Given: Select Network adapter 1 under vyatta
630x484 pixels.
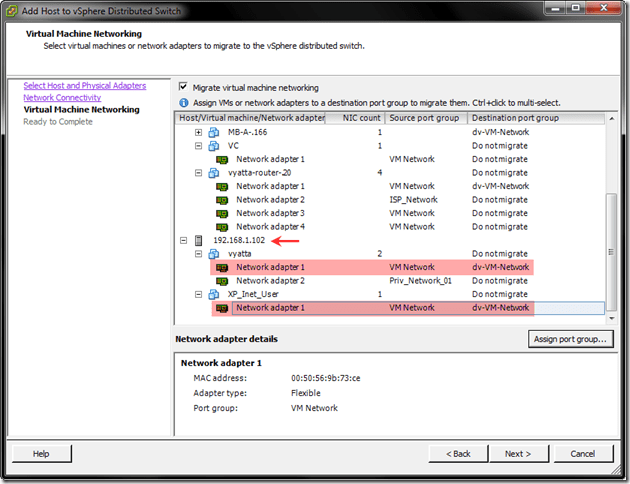Looking at the screenshot, I should (x=270, y=267).
